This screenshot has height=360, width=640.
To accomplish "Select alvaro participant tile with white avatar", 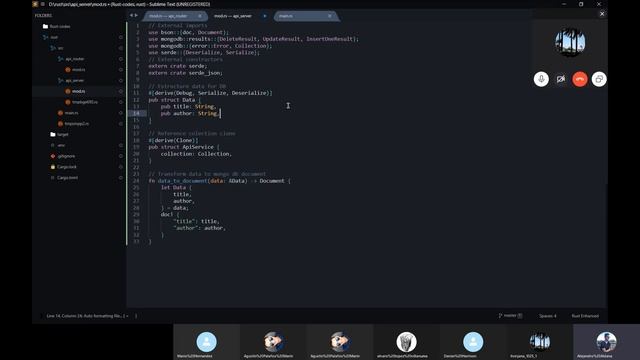I will tap(406, 342).
